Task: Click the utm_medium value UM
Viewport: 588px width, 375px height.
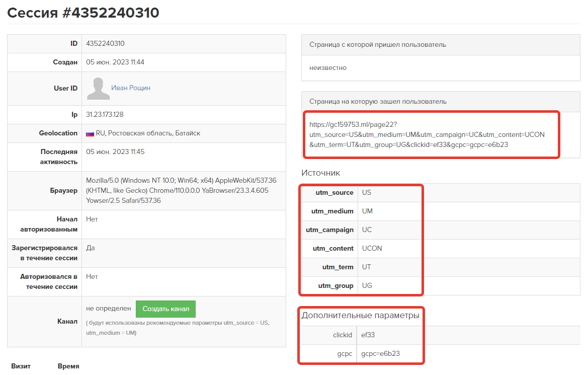Action: point(367,211)
